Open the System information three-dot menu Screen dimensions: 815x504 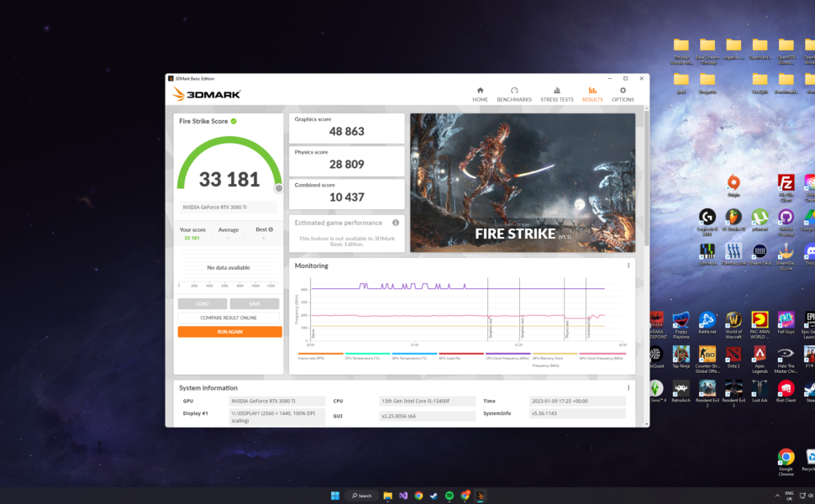(x=628, y=387)
